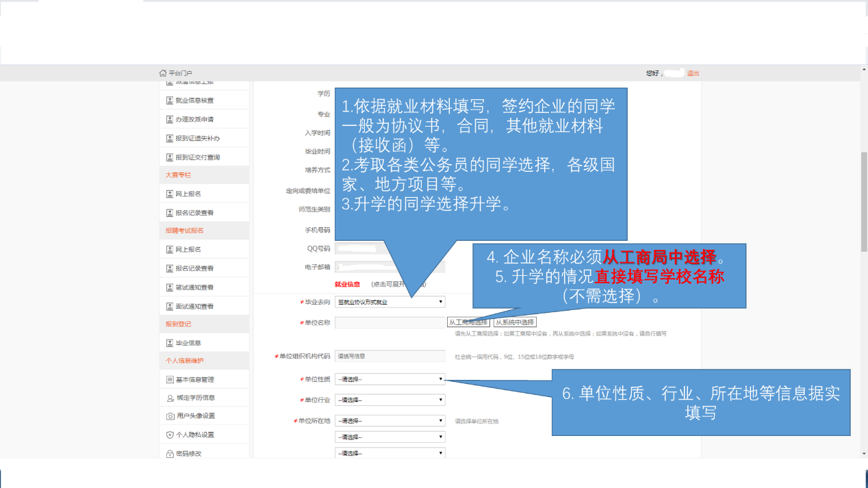The width and height of the screenshot is (868, 488).
Task: Open 笔试通知查看 in the sidebar
Action: (194, 287)
